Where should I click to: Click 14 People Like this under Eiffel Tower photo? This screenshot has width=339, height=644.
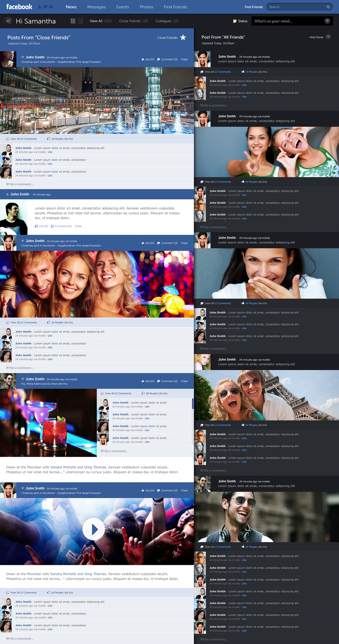pos(254,425)
